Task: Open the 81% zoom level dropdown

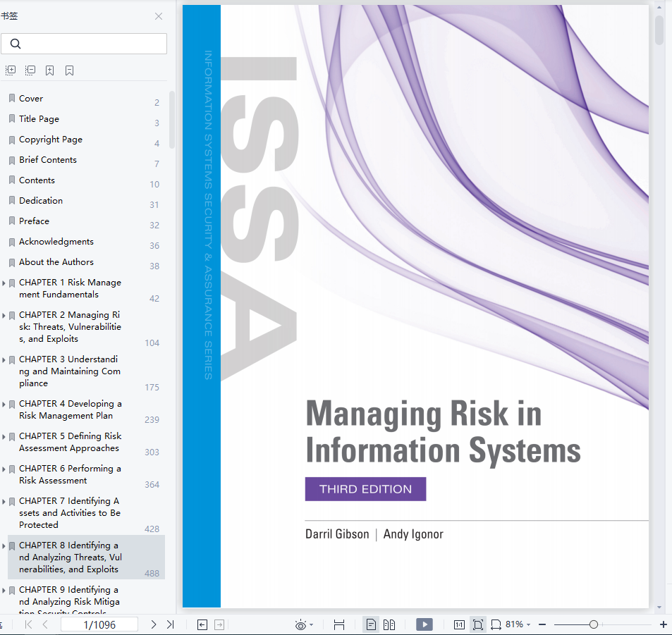Action: coord(518,624)
